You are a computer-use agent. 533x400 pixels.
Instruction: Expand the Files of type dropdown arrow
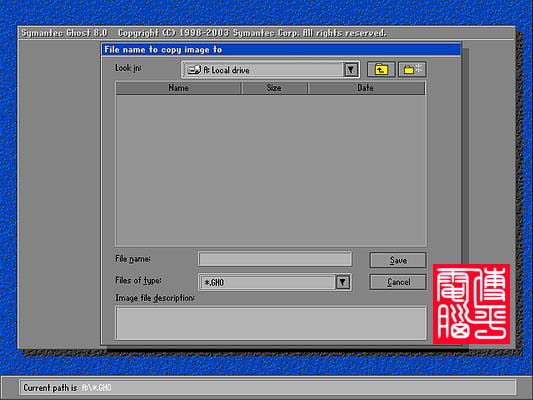342,282
